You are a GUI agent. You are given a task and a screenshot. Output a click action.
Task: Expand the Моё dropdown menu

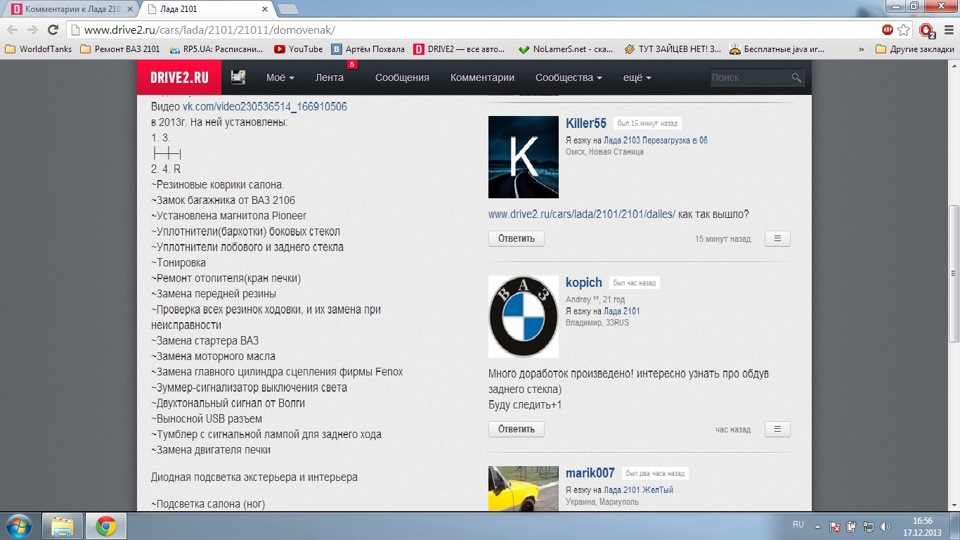pos(280,77)
